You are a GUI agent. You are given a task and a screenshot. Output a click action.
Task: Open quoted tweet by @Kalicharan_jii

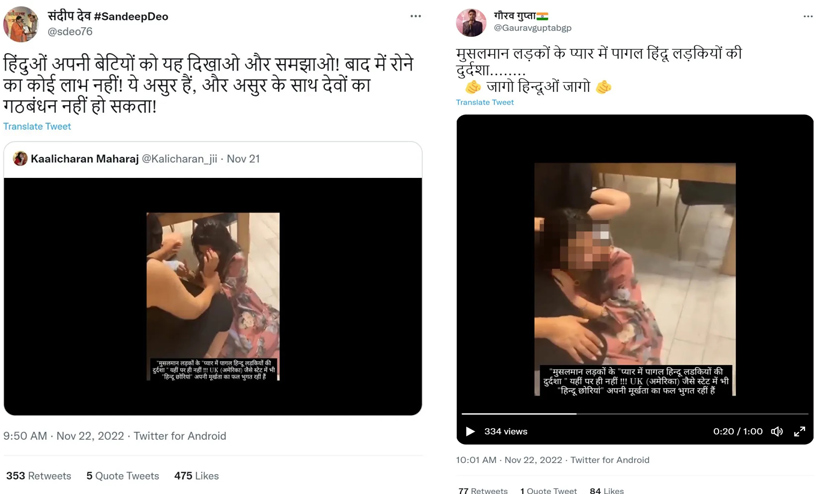(x=213, y=159)
